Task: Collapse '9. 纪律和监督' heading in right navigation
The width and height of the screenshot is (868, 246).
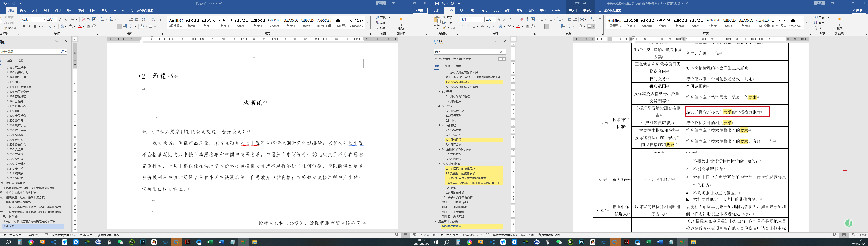Action: pos(439,164)
